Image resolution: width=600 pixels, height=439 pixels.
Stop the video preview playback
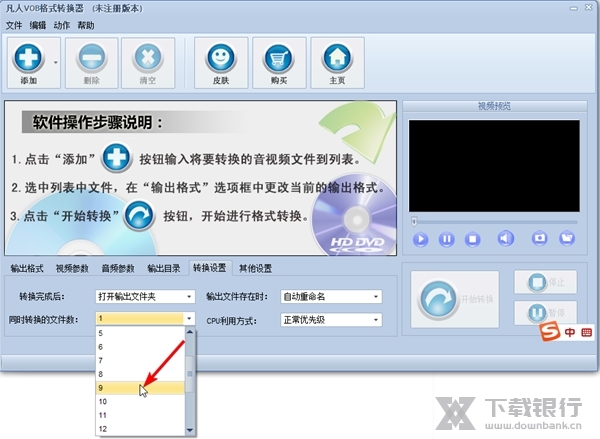(x=472, y=239)
